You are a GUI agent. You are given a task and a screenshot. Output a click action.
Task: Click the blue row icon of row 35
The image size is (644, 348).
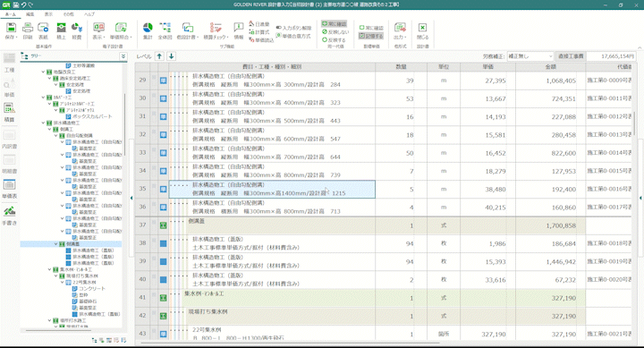pyautogui.click(x=163, y=189)
